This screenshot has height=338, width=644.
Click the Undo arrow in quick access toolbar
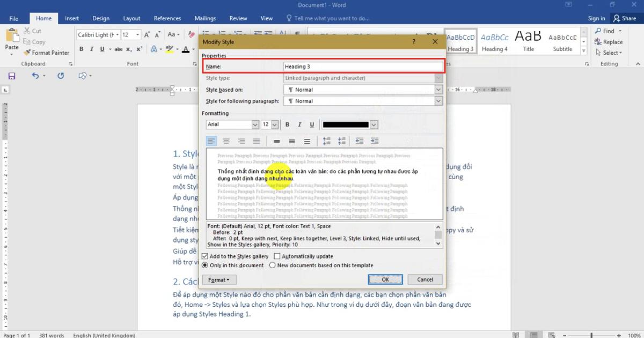[x=35, y=76]
